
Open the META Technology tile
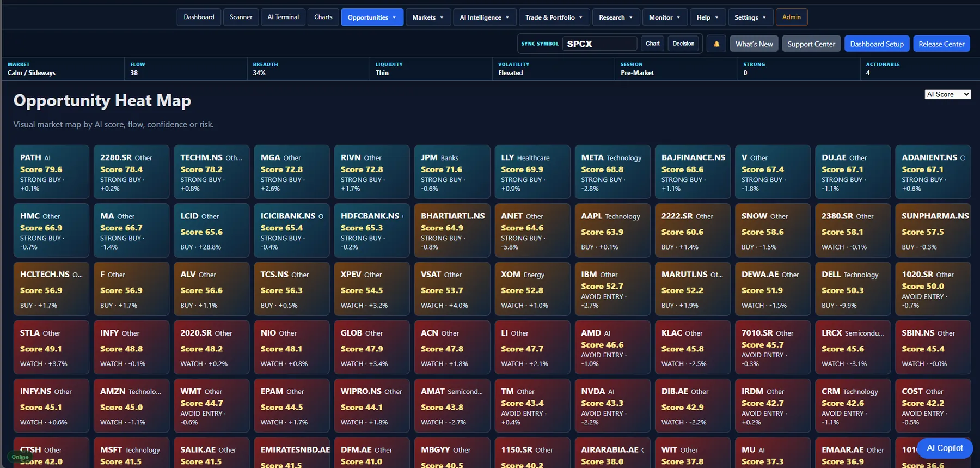click(612, 172)
